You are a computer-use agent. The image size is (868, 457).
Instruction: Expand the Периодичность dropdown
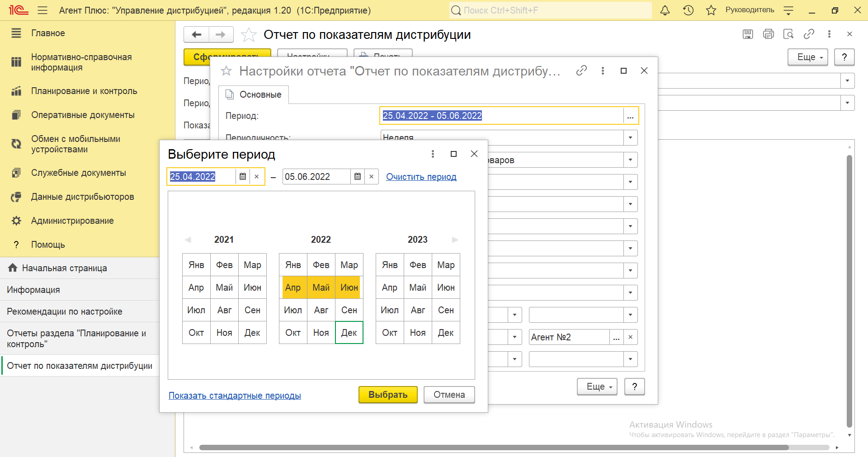(x=630, y=137)
